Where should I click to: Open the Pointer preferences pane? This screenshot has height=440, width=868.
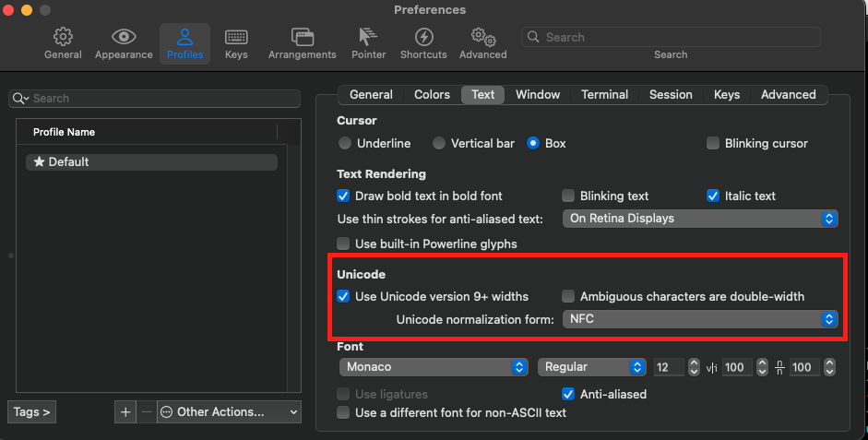coord(368,43)
